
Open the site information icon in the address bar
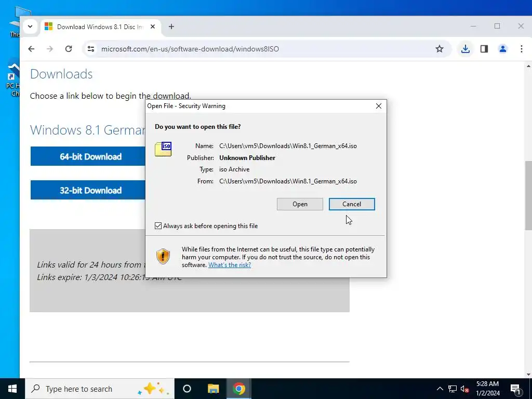(x=91, y=49)
